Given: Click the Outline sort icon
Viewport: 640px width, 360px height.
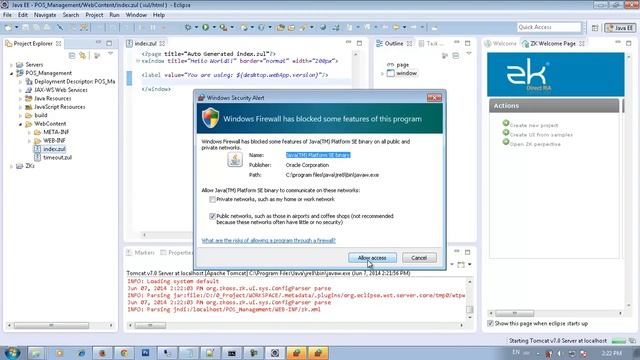Looking at the screenshot, I should [445, 55].
